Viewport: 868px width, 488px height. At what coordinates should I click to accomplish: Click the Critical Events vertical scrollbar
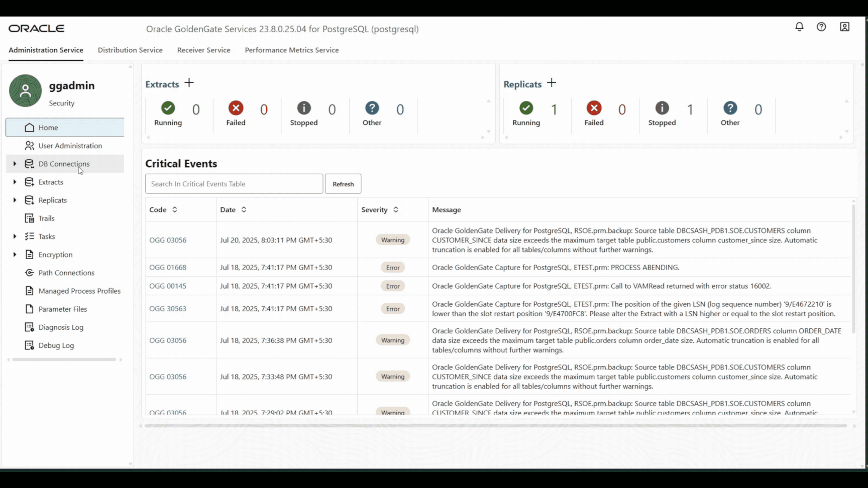coord(853,269)
